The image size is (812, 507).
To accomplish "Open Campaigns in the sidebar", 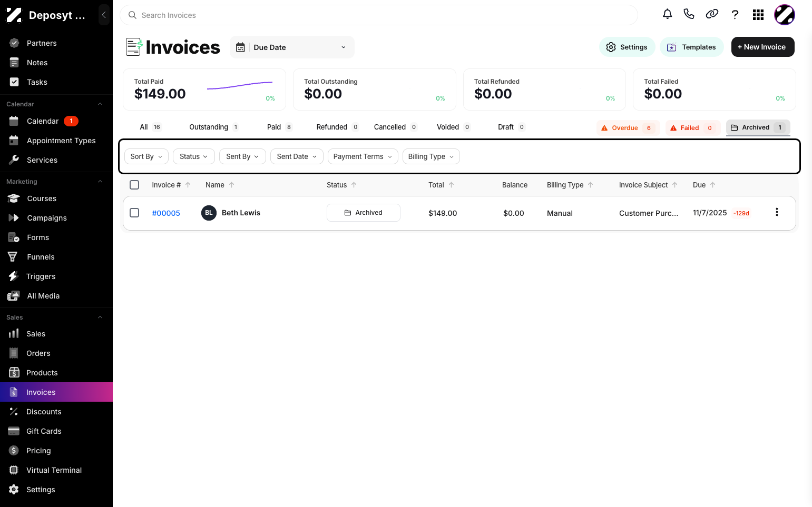I will (56, 218).
